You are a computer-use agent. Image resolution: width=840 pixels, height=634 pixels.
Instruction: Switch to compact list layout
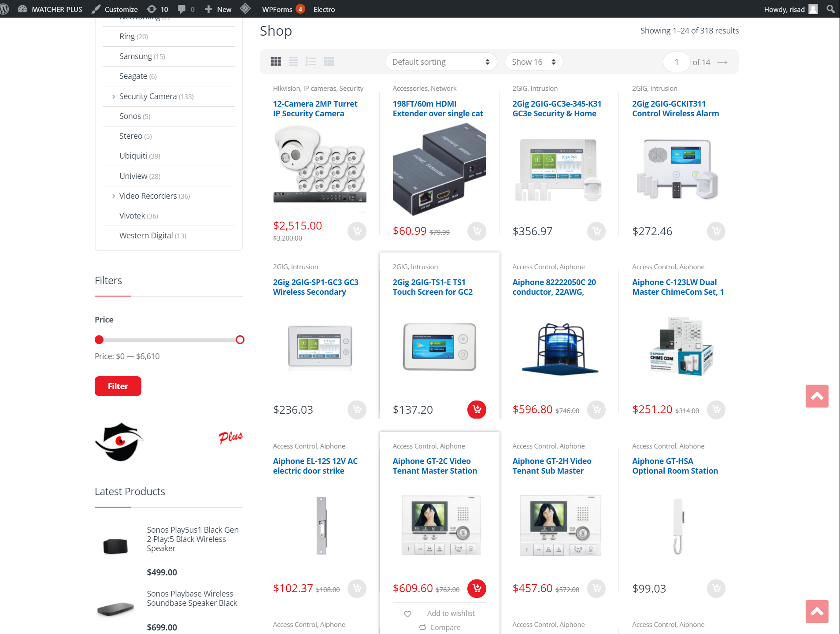(x=329, y=62)
